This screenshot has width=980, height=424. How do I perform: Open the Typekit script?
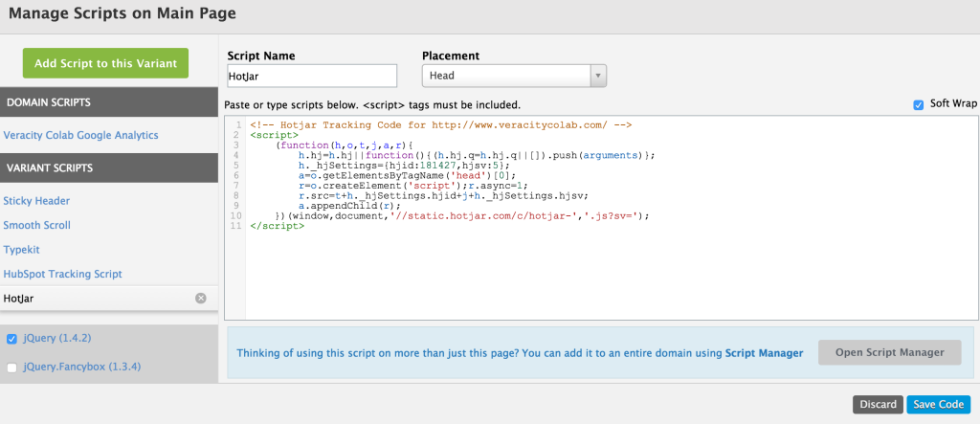(x=21, y=249)
